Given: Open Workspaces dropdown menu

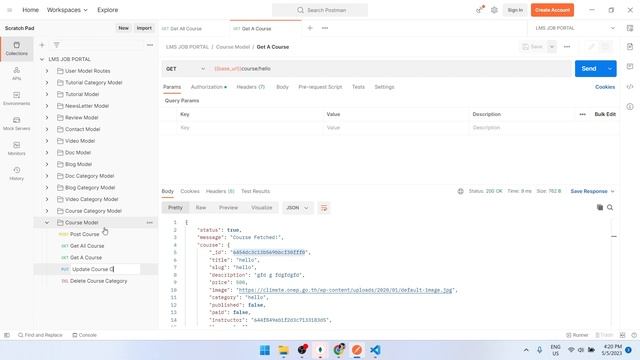Looking at the screenshot, I should coord(67,10).
